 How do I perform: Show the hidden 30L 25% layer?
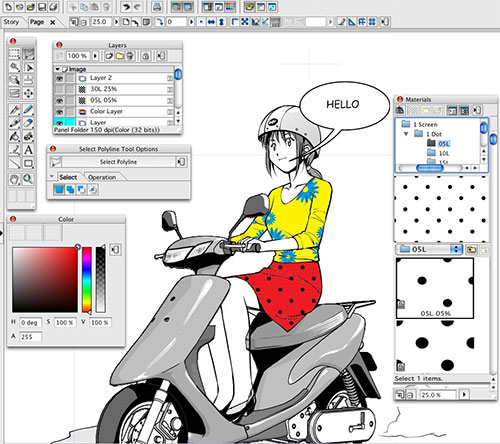[x=60, y=89]
